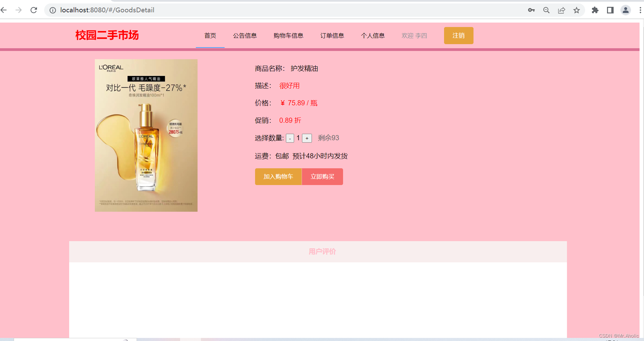Open 购物车信息 from the navigation
Image resolution: width=644 pixels, height=341 pixels.
tap(288, 35)
